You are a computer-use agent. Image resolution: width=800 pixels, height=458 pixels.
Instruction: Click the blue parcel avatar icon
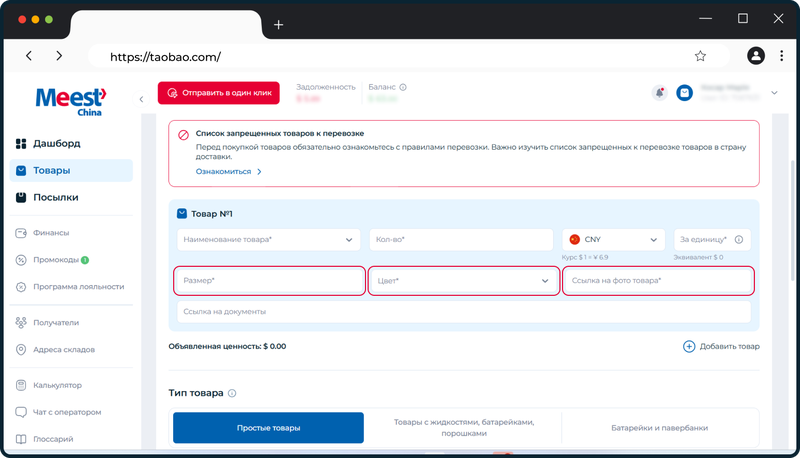pyautogui.click(x=684, y=93)
